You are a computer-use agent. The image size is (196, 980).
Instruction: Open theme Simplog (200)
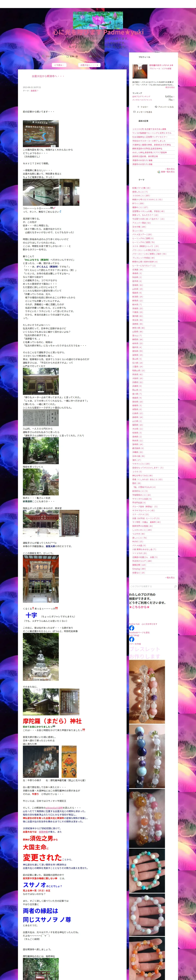click(x=139, y=569)
